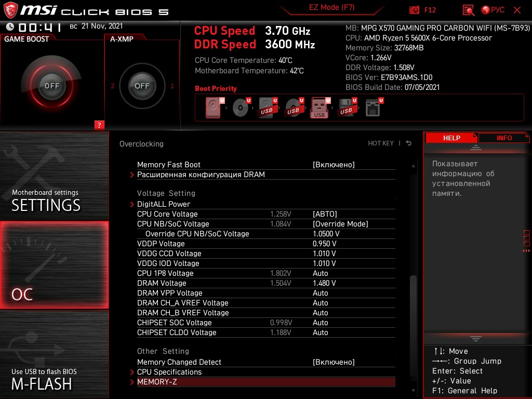Click the clock icon beside the time
Viewport: 532px width, 399px height.
coord(10,26)
